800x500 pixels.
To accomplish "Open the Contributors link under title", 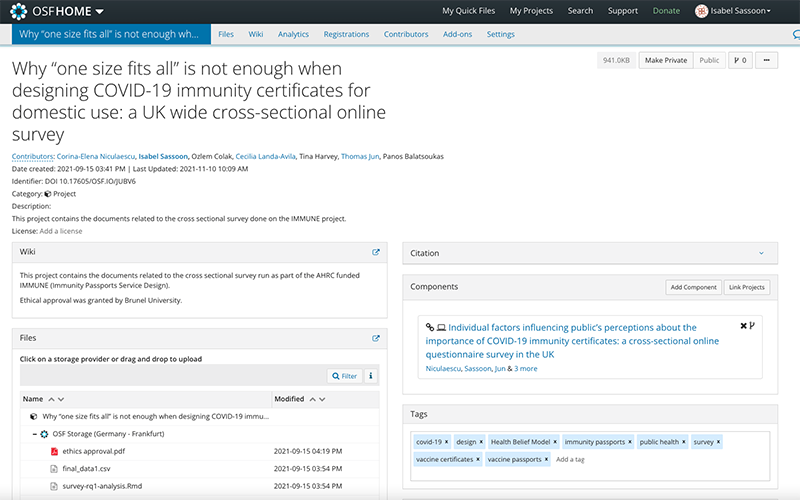I will coord(32,156).
